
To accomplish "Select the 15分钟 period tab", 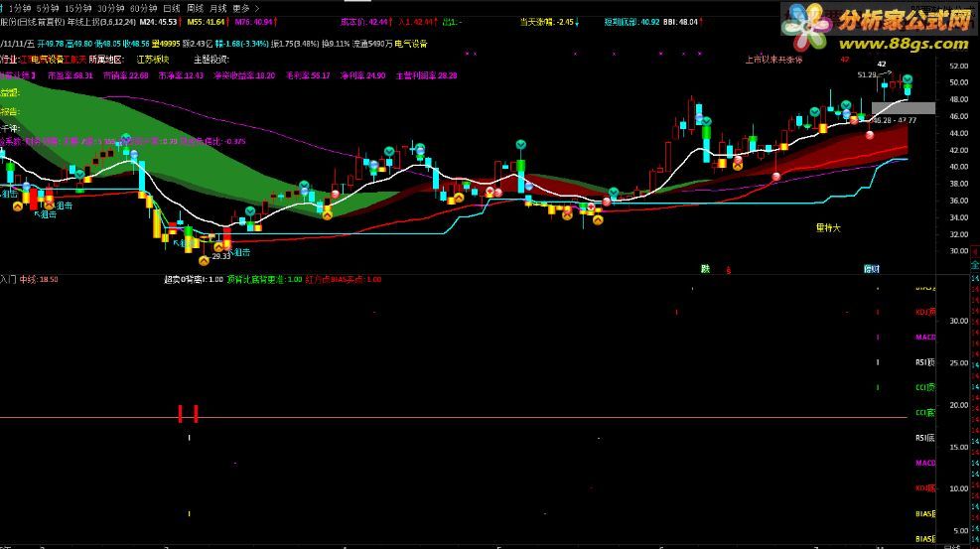I will pos(78,8).
